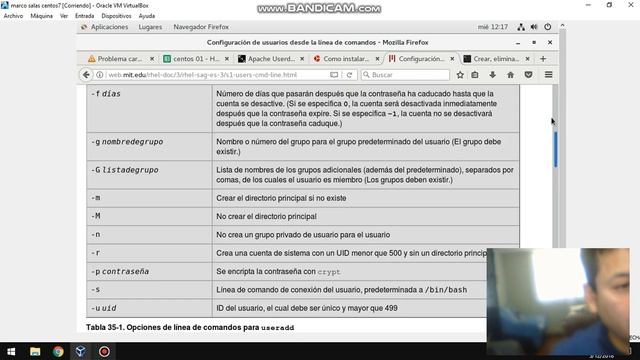Viewport: 640px width, 360px height.
Task: Click the VirtualBox scrollbar up arrow
Action: click(562, 25)
